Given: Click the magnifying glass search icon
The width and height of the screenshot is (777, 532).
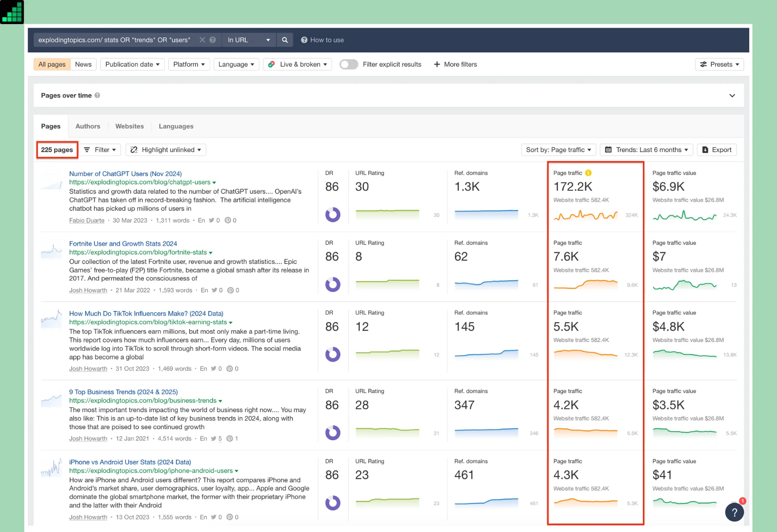Looking at the screenshot, I should click(285, 40).
